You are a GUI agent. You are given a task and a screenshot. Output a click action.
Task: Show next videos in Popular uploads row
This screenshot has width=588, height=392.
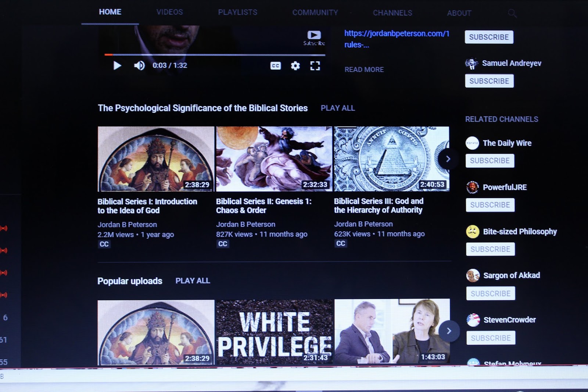click(x=449, y=331)
